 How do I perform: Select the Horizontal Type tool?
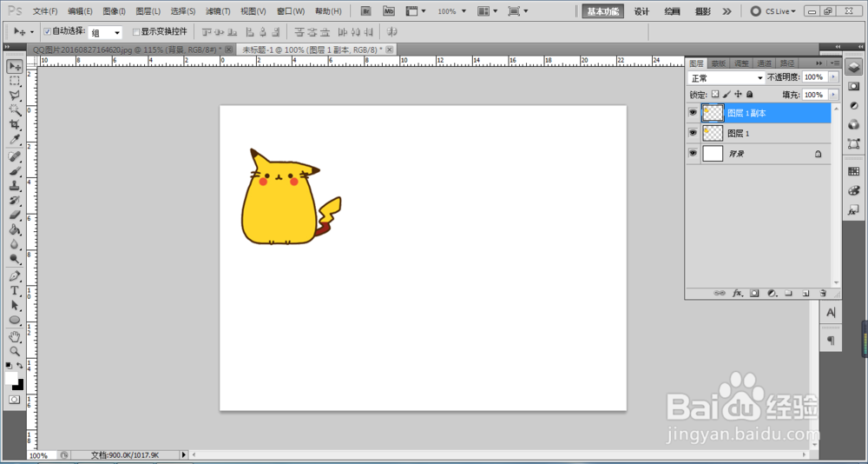coord(15,290)
